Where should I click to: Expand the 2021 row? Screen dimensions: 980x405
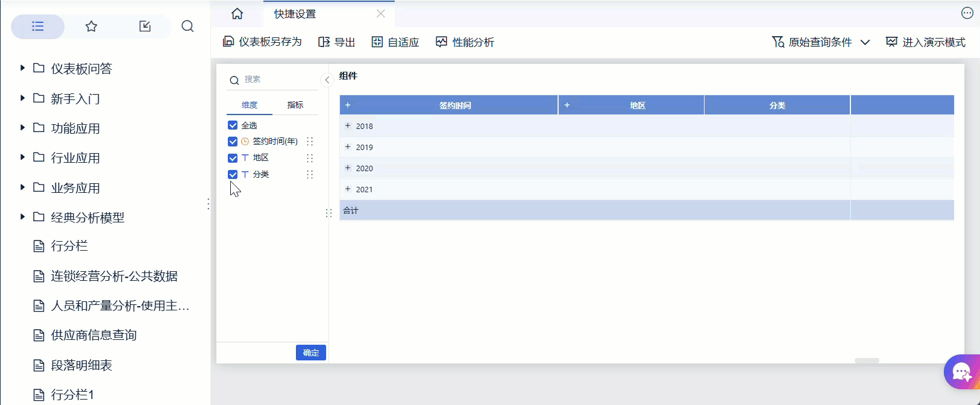pyautogui.click(x=348, y=189)
